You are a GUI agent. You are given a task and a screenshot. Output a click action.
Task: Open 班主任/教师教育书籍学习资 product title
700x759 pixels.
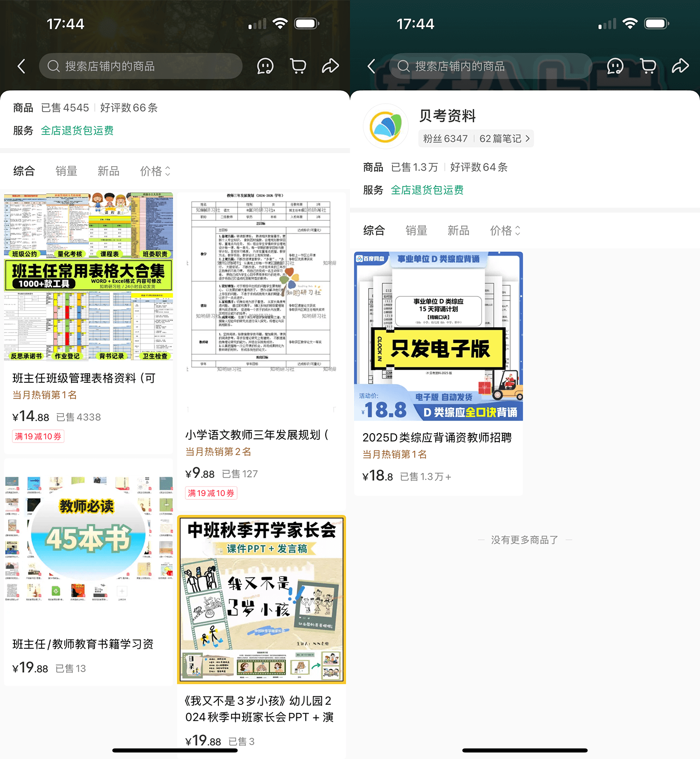(x=83, y=644)
